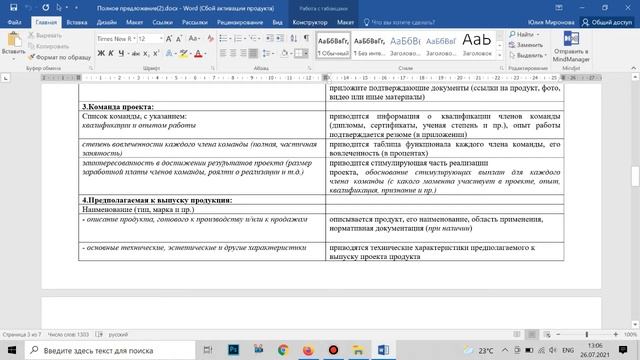Click the Save icon in quick access toolbar
The width and height of the screenshot is (640, 360).
coord(13,7)
